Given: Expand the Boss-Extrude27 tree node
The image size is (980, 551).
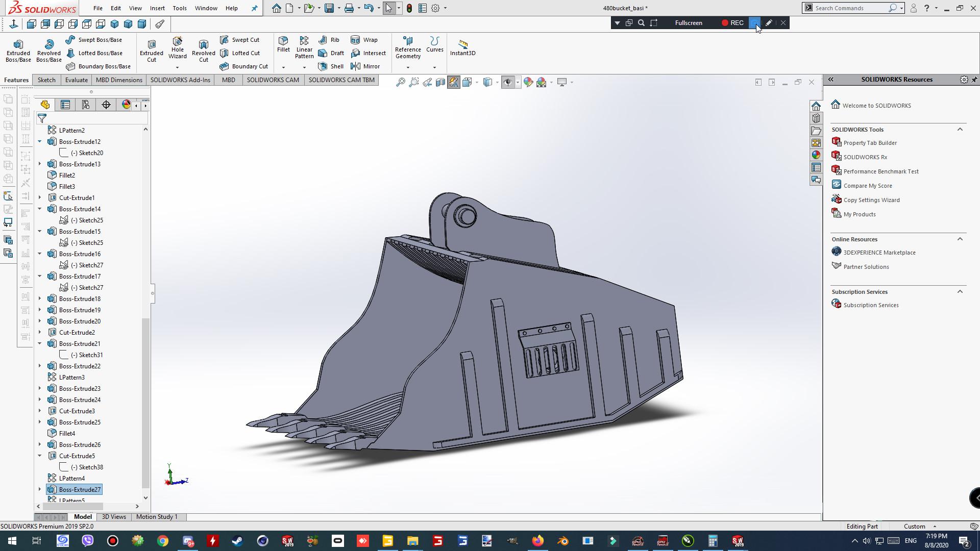Looking at the screenshot, I should coord(40,489).
